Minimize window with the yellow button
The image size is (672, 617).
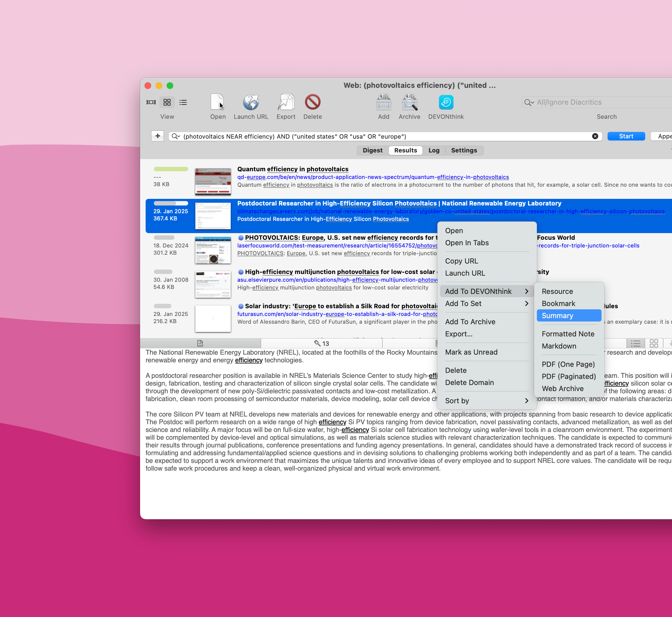click(x=159, y=85)
